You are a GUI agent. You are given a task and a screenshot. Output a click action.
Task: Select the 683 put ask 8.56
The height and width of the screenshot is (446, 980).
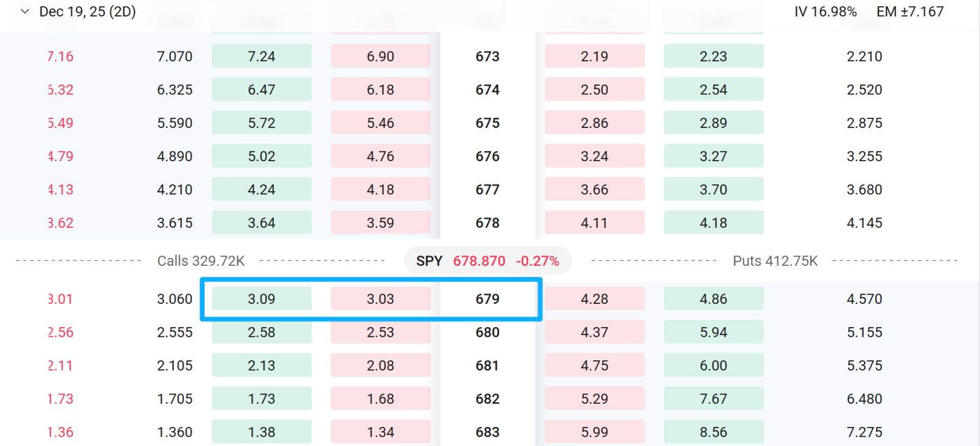point(714,432)
